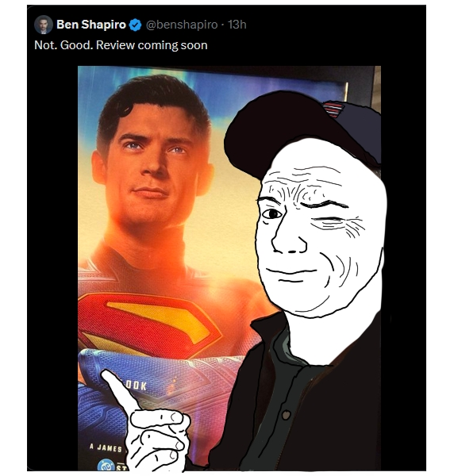454x476 pixels.
Task: Open the attached tweet photo
Action: click(229, 268)
